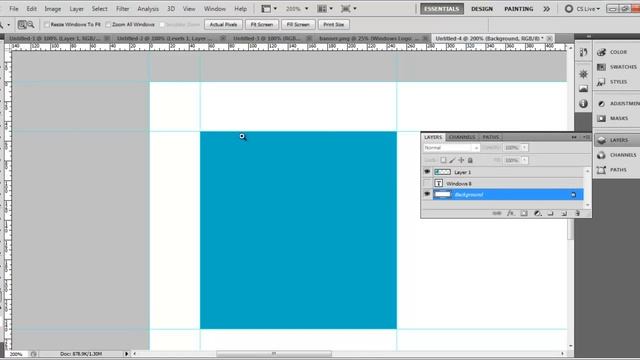
Task: Open the status bar document info arrow
Action: [x=127, y=354]
